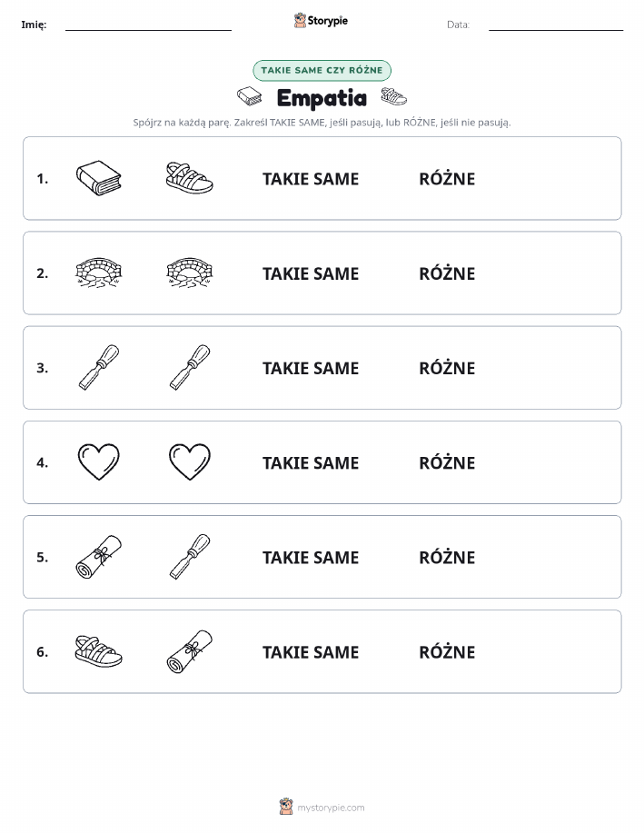Select the sandal icon in row 6
Image resolution: width=644 pixels, height=833 pixels.
[x=99, y=650]
